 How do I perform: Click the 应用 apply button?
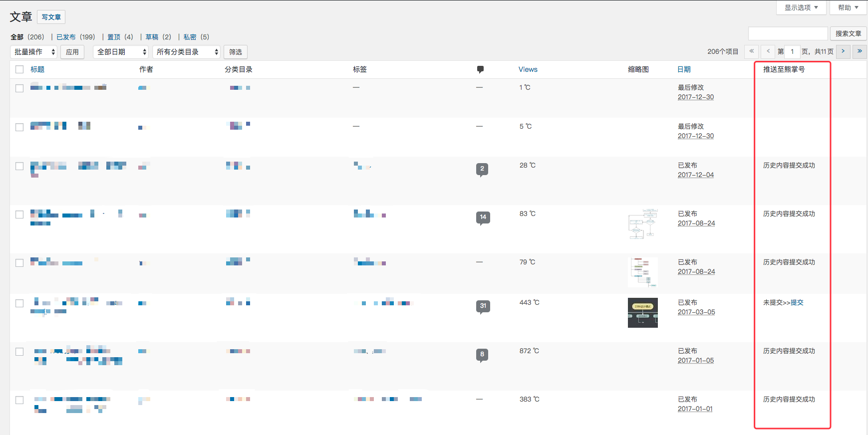pos(72,52)
